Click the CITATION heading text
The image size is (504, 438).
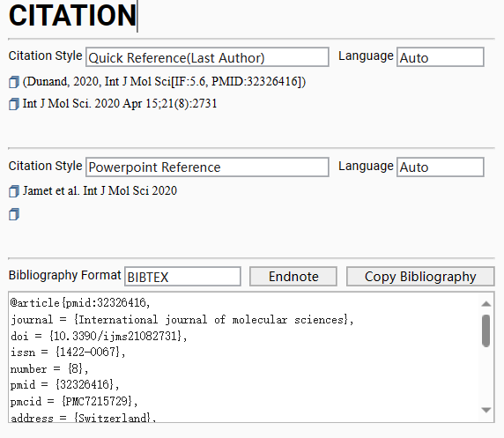click(x=72, y=16)
